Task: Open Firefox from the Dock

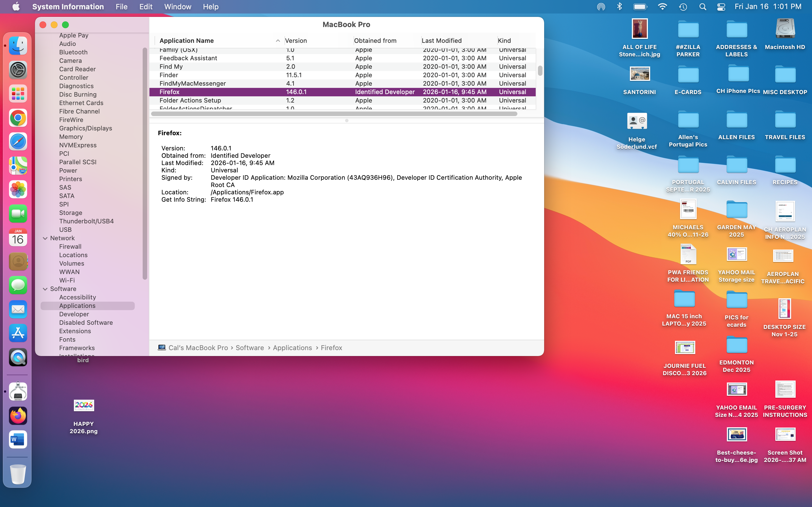Action: pyautogui.click(x=18, y=415)
